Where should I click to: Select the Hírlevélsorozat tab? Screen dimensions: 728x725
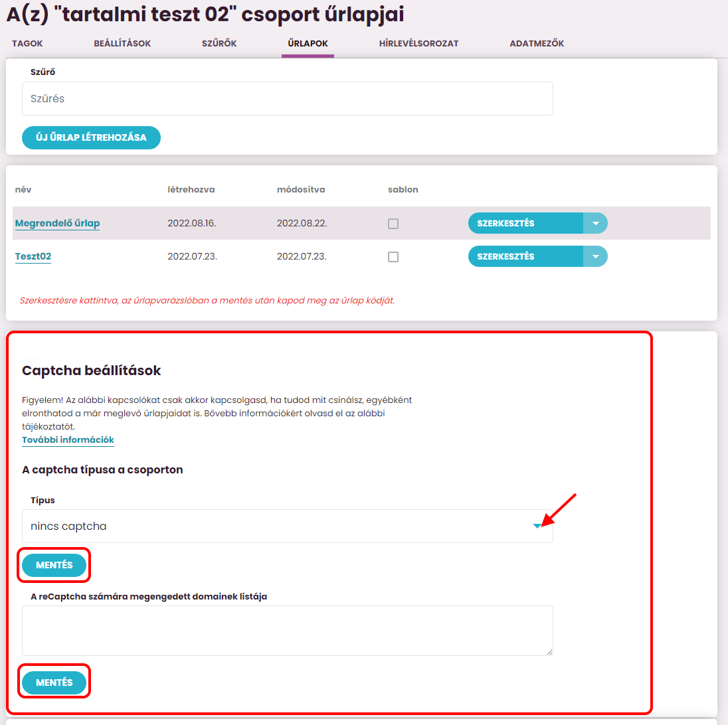[x=418, y=44]
